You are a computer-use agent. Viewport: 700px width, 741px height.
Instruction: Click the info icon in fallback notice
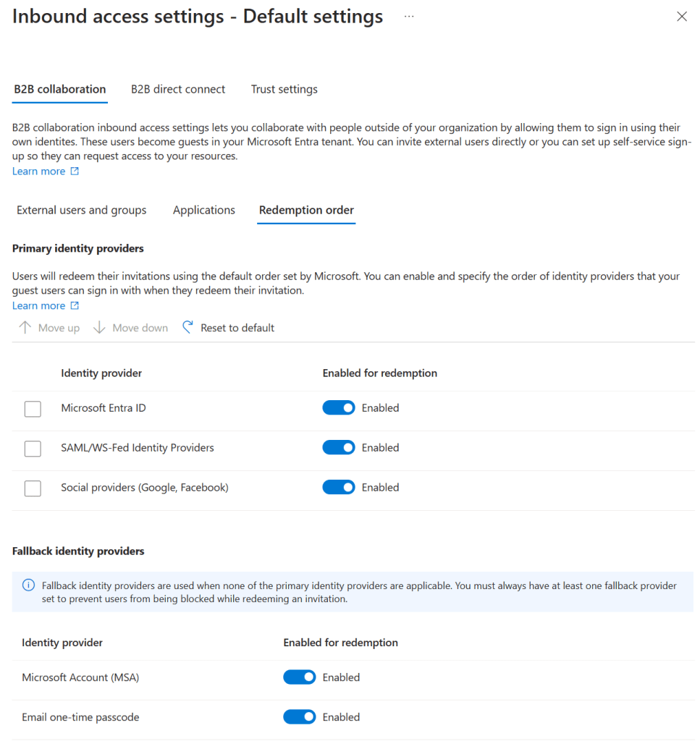coord(29,585)
